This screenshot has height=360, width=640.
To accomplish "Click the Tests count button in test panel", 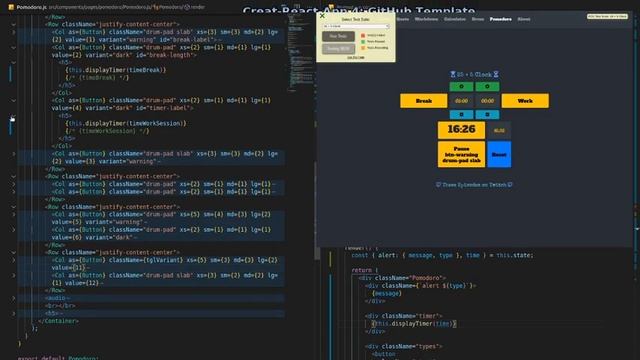I will coord(338,49).
